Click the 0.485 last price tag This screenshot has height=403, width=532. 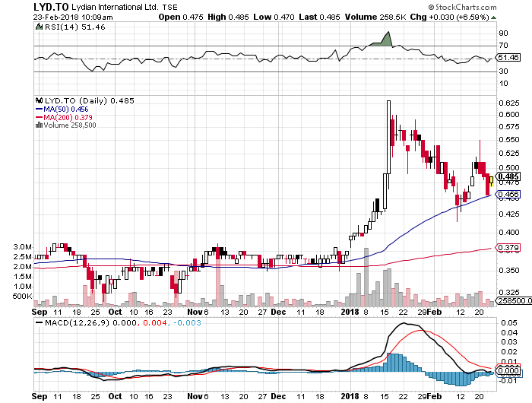(x=508, y=176)
